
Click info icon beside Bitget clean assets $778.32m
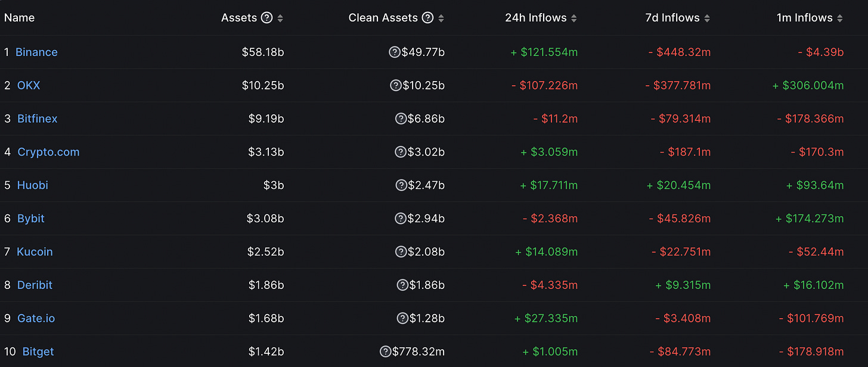tap(385, 352)
